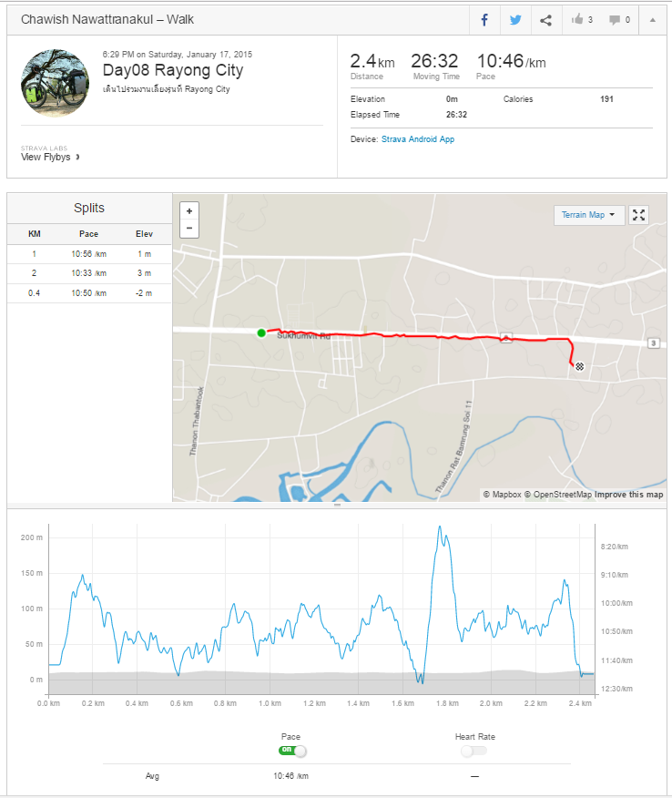Viewport: 672px width, 798px height.
Task: Share the activity on Facebook
Action: 484,20
